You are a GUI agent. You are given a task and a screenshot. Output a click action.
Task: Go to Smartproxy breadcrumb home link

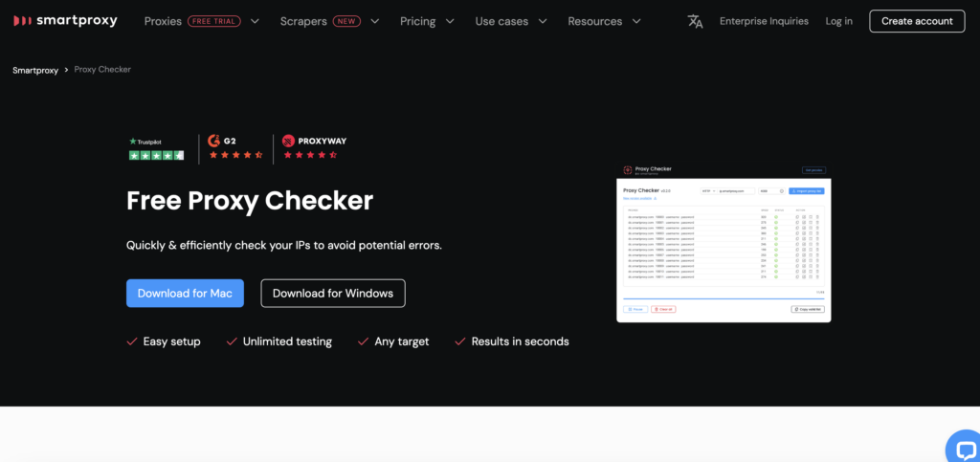35,70
